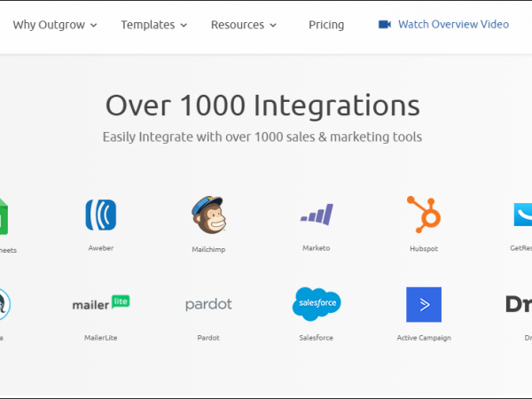The width and height of the screenshot is (532, 399).
Task: Open the Active Campaign icon
Action: [423, 304]
